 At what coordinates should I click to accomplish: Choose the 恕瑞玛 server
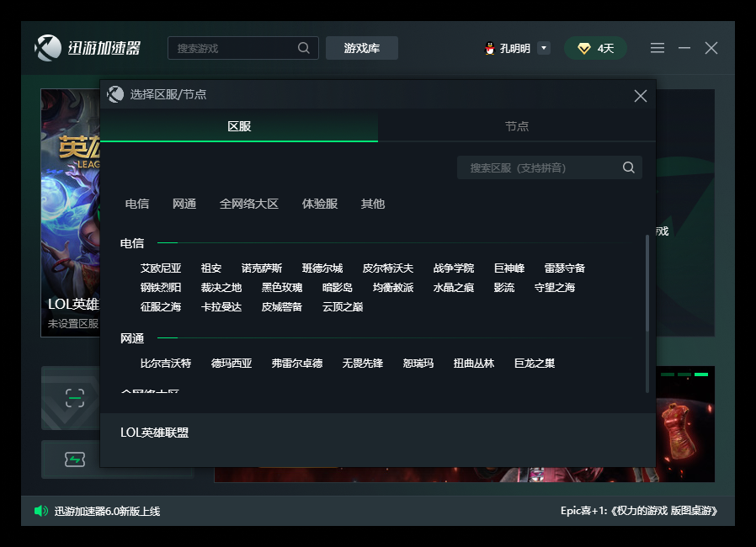(418, 364)
